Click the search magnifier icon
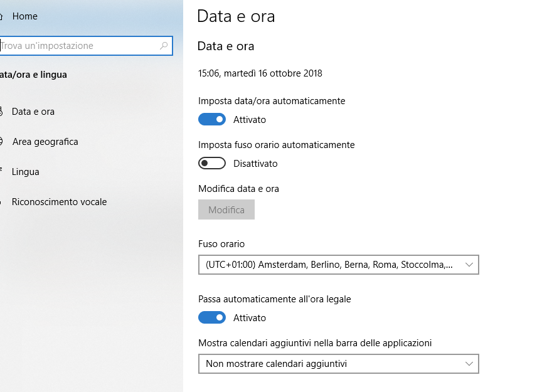 click(164, 46)
